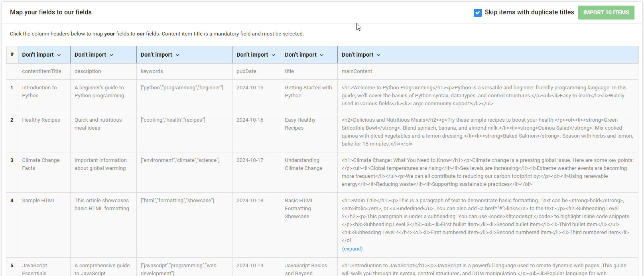Click 'Important information about global warming' cell
The image size is (644, 276).
(103, 172)
